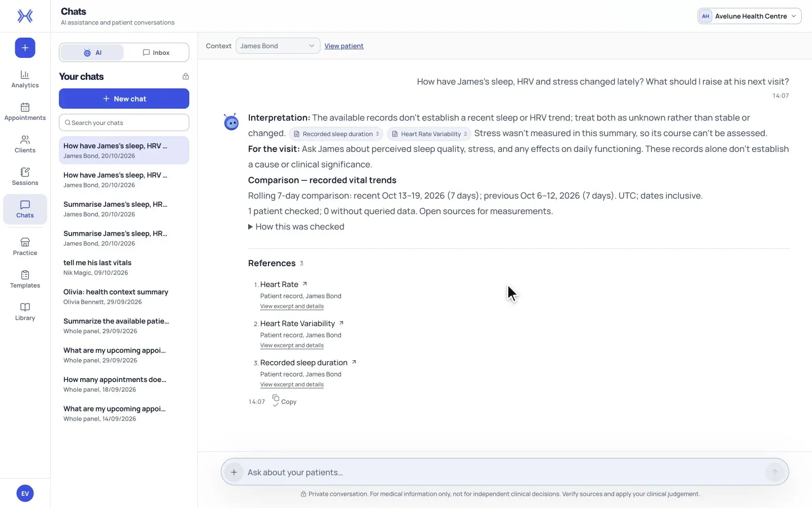Open chat 'Summarize the available patie...'

[124, 326]
